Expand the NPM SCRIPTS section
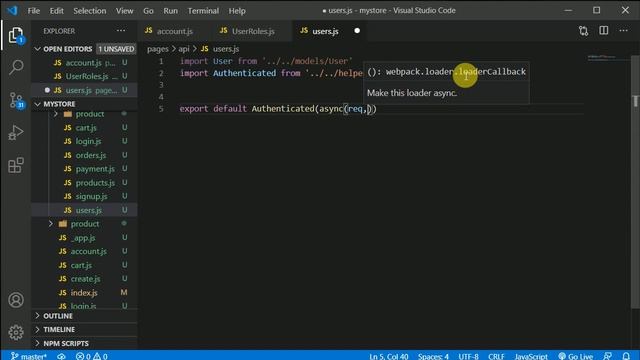640x360 pixels. pos(66,343)
